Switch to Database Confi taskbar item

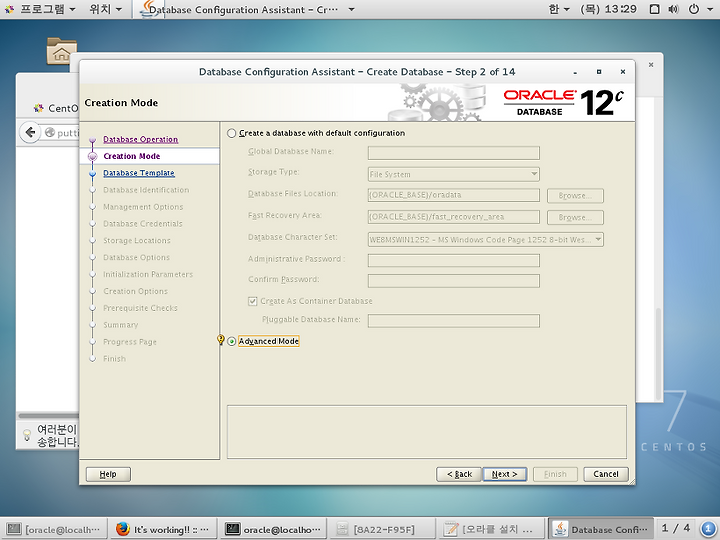tap(602, 529)
